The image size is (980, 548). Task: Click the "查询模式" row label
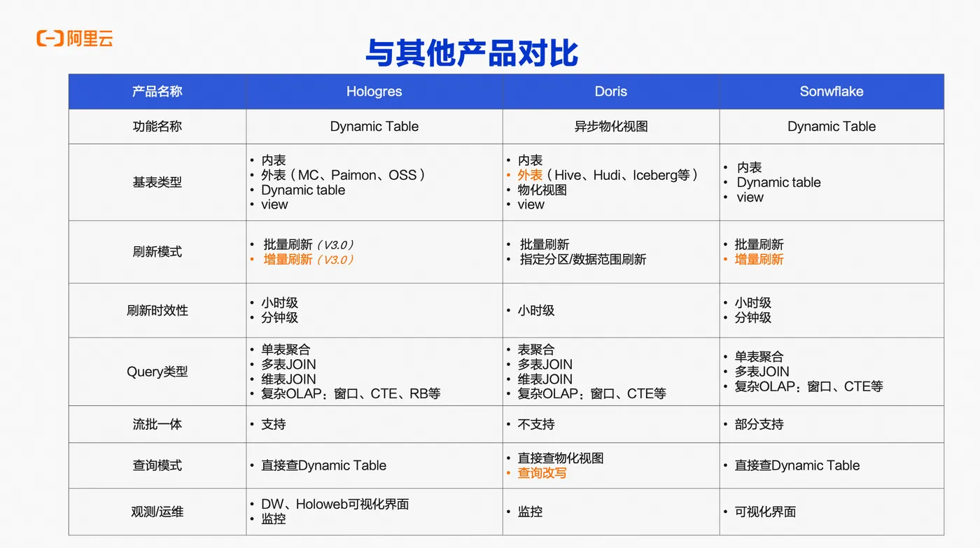[157, 465]
